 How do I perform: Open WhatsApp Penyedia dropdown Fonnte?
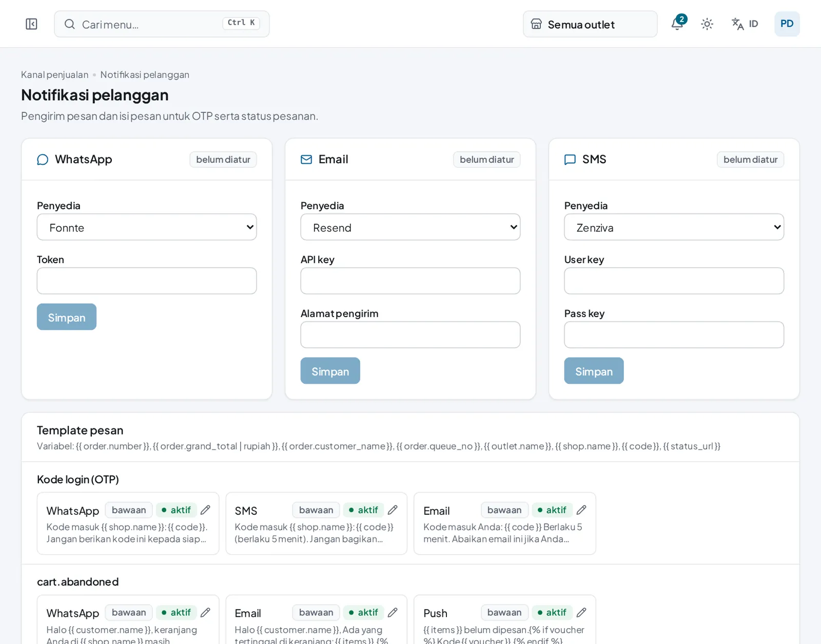tap(147, 227)
